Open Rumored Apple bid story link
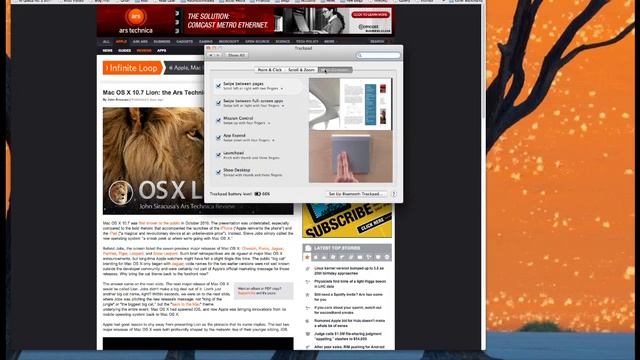 [349, 323]
